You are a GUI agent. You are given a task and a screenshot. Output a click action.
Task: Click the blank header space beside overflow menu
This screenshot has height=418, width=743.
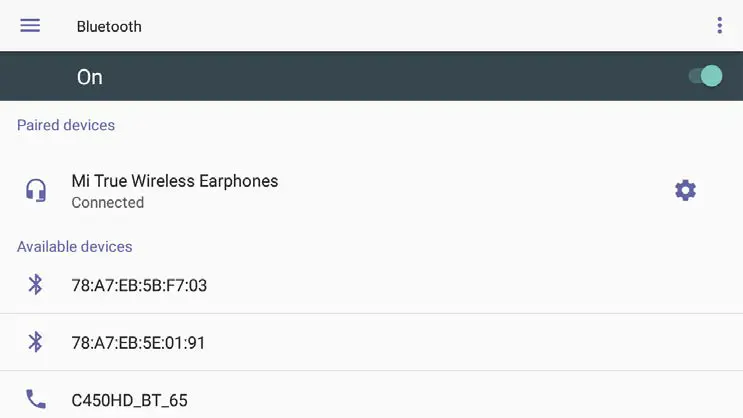pos(450,26)
